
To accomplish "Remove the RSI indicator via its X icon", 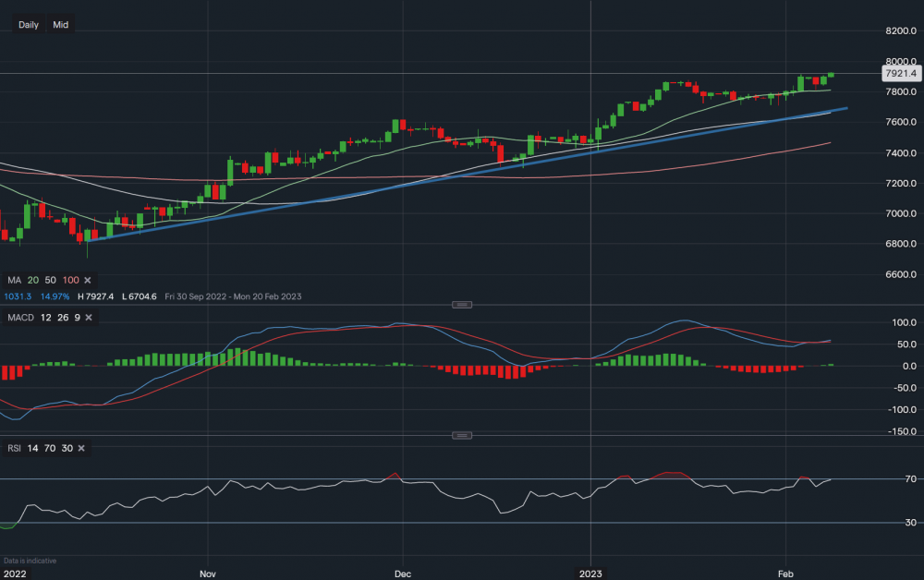I will [x=79, y=448].
